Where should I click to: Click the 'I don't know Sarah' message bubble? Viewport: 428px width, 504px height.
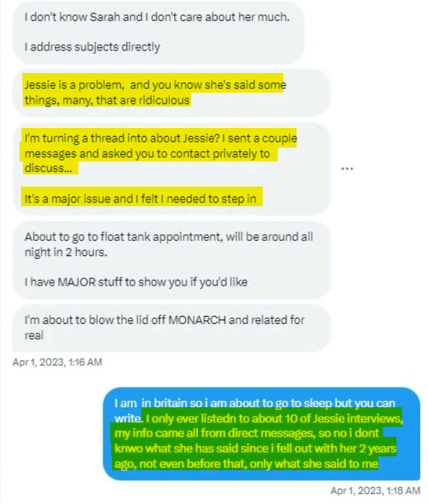coord(158,32)
